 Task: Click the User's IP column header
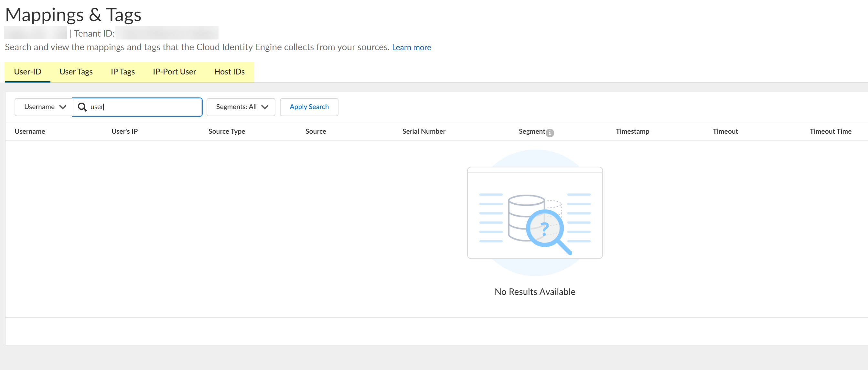(x=124, y=131)
